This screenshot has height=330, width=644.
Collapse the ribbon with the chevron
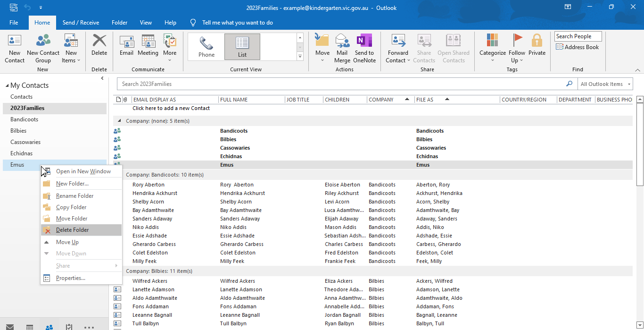coord(637,70)
